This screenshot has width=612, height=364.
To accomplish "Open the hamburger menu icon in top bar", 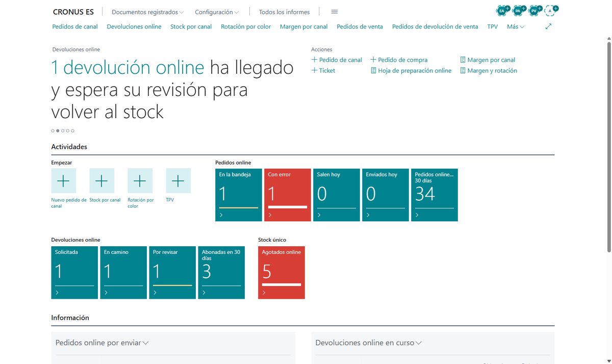I will click(335, 12).
